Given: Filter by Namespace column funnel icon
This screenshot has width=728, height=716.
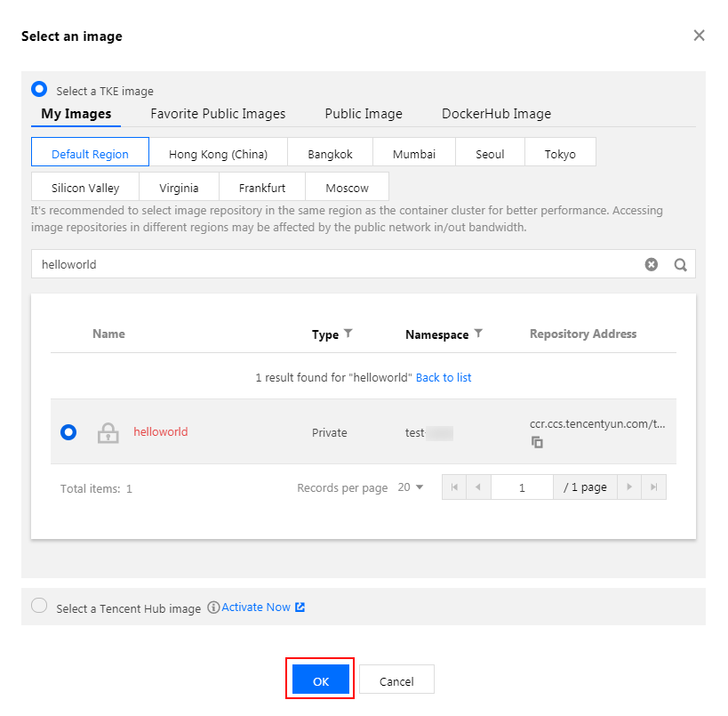Looking at the screenshot, I should [x=478, y=334].
